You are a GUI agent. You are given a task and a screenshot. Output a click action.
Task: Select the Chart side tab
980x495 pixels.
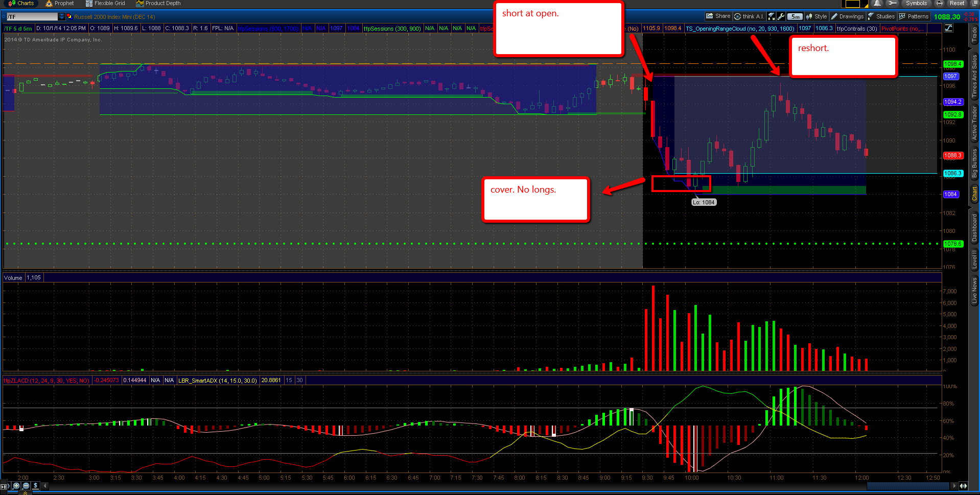point(974,194)
